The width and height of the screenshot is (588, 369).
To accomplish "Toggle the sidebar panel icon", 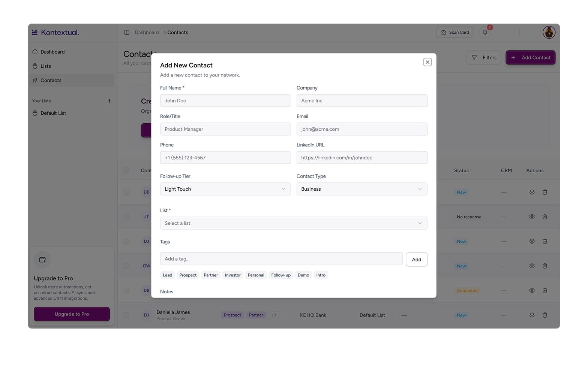I will click(127, 33).
